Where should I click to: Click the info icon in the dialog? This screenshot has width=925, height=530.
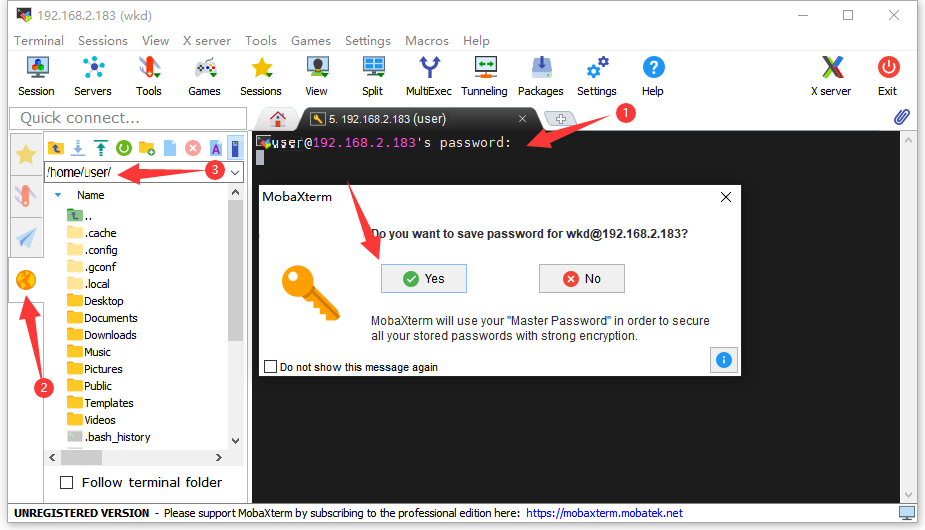point(724,360)
